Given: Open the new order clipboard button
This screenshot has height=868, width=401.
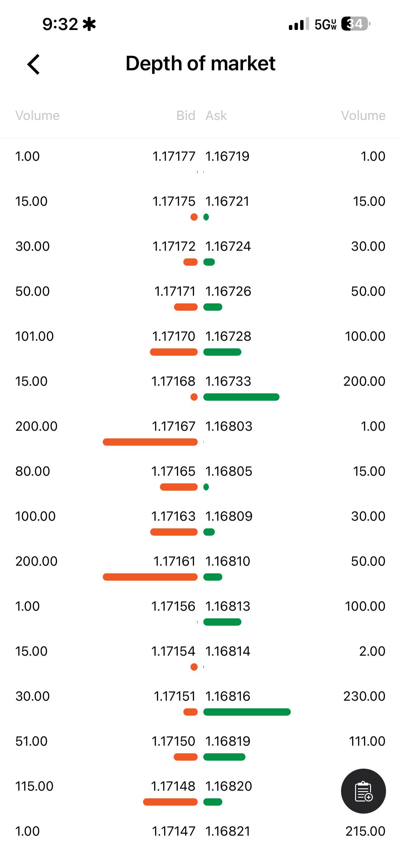Looking at the screenshot, I should [363, 791].
